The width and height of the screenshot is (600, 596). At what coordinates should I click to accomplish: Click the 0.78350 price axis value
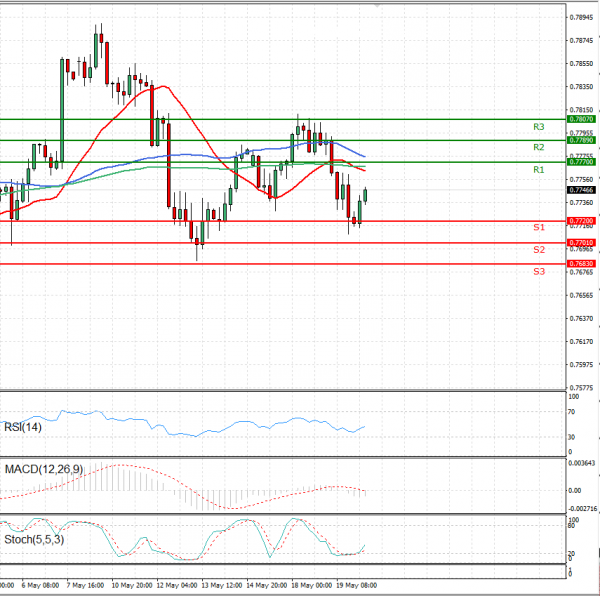pos(581,87)
